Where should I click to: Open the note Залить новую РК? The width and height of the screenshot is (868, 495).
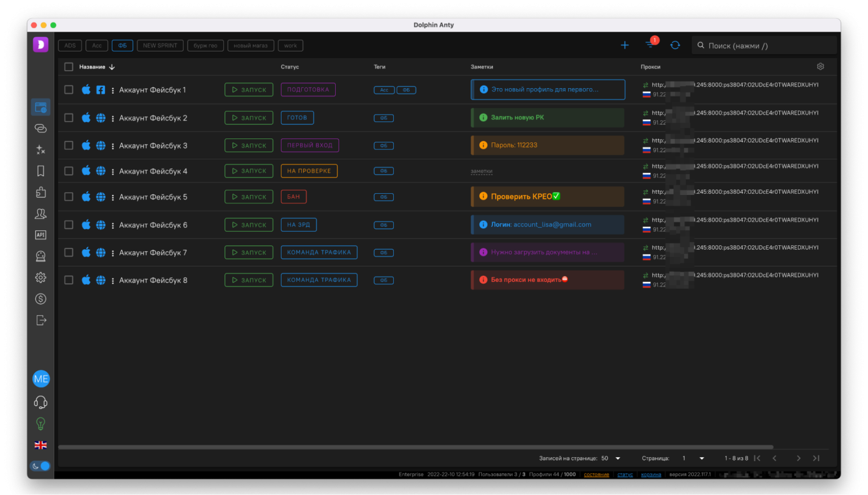click(548, 118)
